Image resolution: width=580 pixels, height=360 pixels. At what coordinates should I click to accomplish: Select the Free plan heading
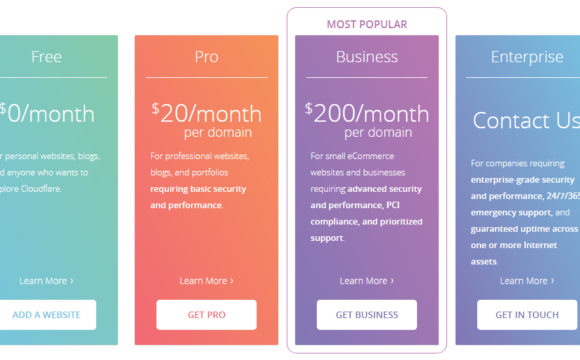point(46,57)
